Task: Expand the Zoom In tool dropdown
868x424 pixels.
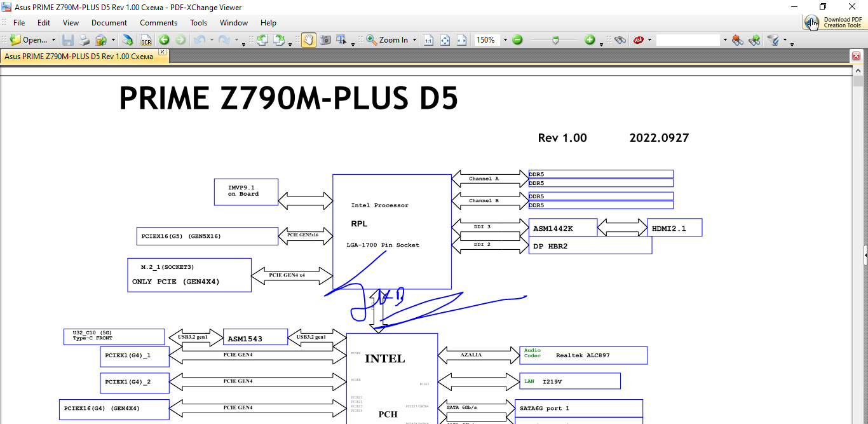Action: [414, 40]
